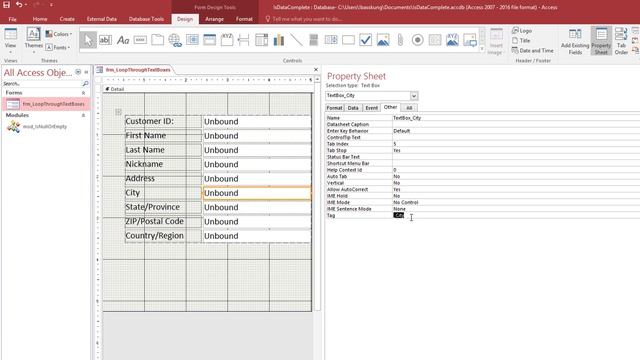Open the All tab in Property Sheet

[409, 108]
